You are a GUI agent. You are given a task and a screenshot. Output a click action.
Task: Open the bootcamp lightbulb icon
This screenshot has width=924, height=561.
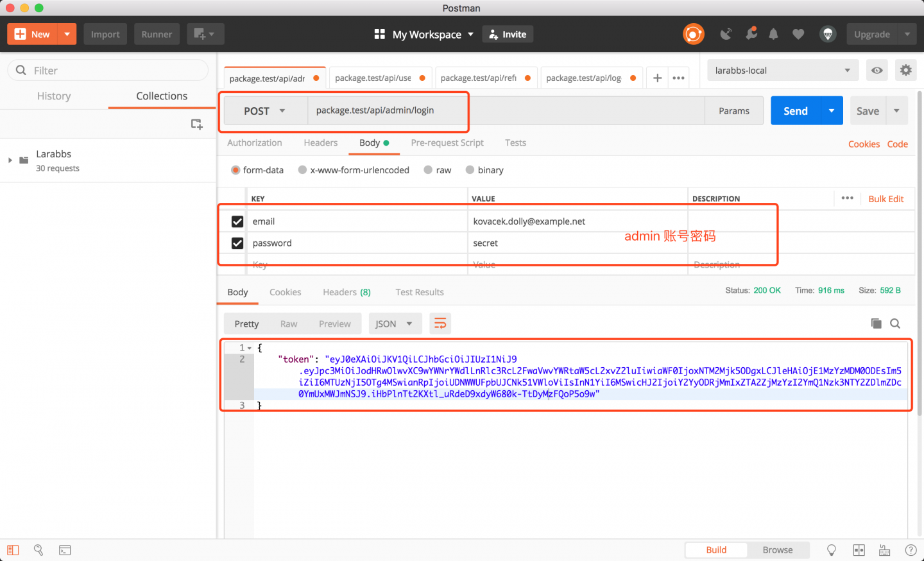[x=832, y=550]
